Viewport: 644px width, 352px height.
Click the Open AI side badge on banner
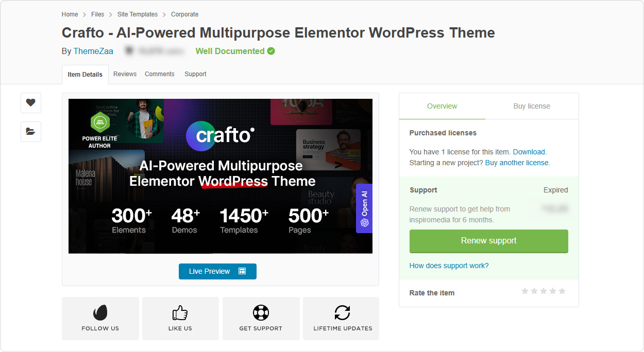tap(364, 208)
